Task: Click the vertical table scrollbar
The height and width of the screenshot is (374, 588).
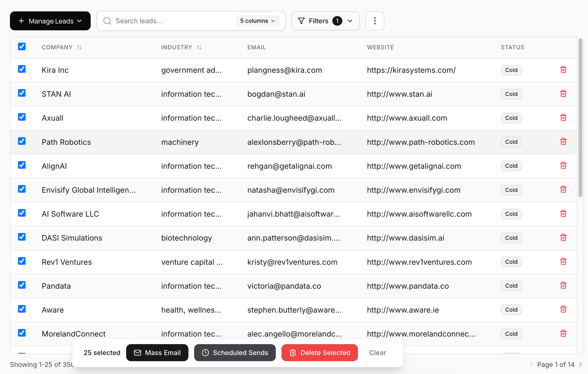Action: tap(580, 117)
